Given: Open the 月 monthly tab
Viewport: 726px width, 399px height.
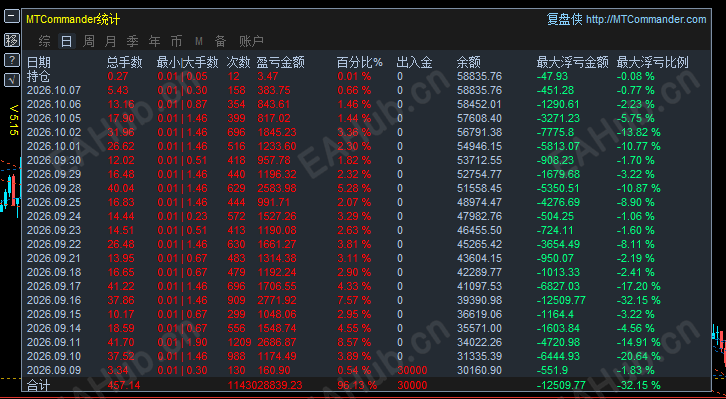Looking at the screenshot, I should point(110,41).
